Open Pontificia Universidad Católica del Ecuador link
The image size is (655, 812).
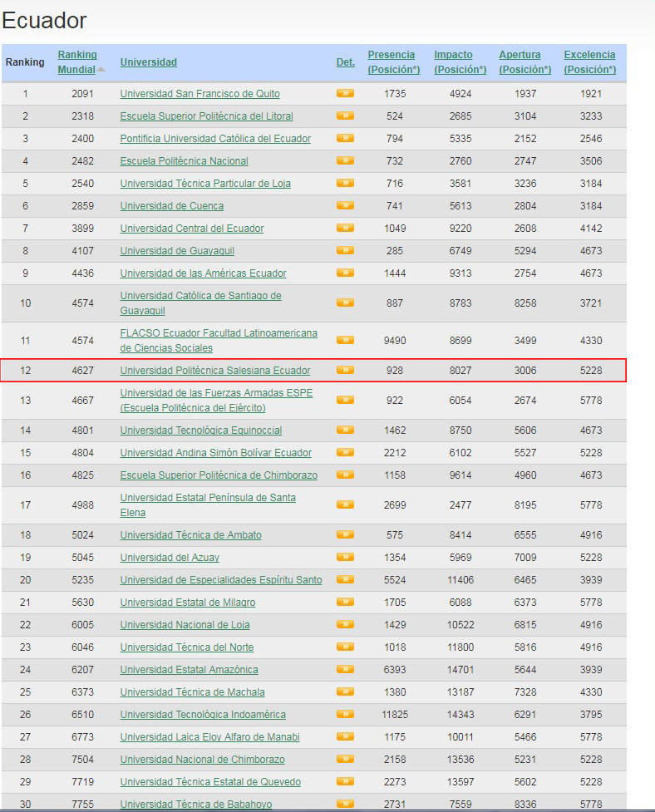[x=215, y=138]
